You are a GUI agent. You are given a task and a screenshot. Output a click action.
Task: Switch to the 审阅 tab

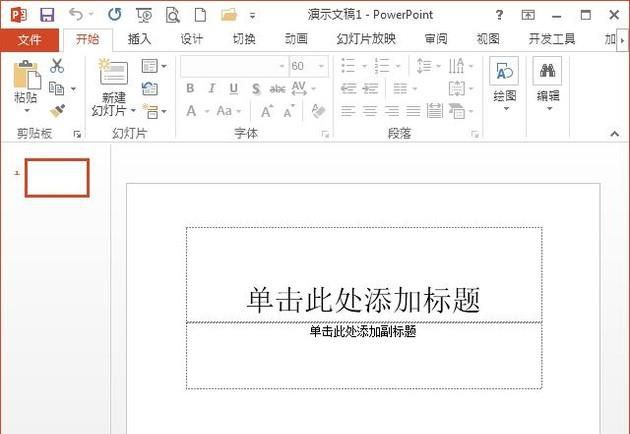[x=436, y=39]
